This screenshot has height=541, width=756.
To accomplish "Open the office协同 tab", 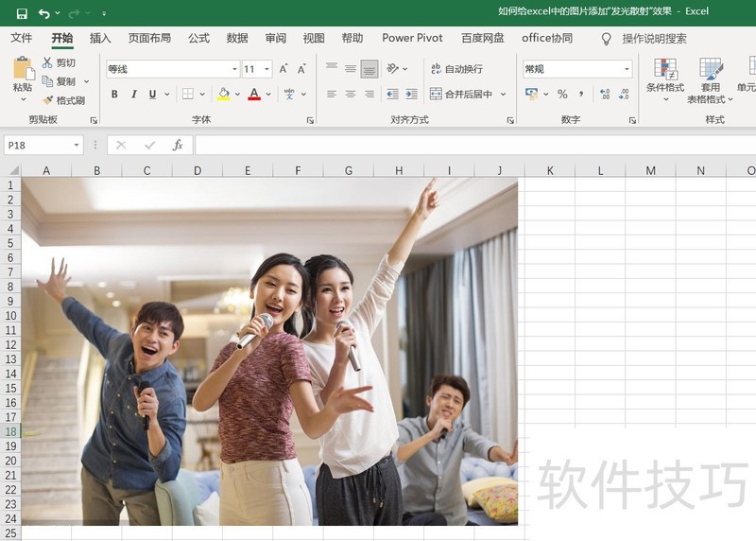I will (547, 38).
